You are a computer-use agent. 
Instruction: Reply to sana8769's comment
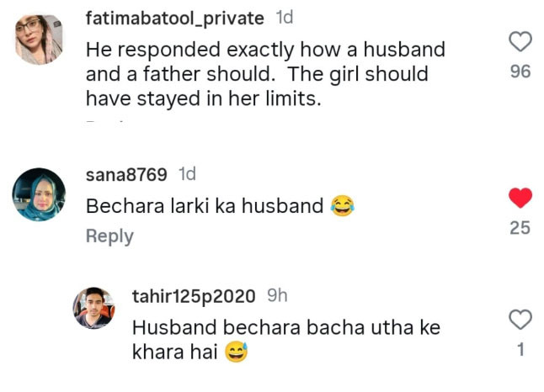109,236
